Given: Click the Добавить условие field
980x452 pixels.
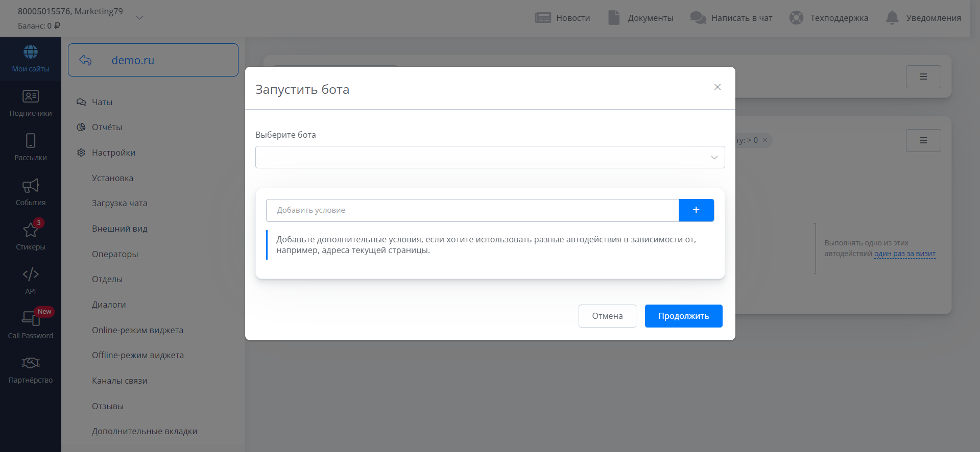Looking at the screenshot, I should [472, 210].
